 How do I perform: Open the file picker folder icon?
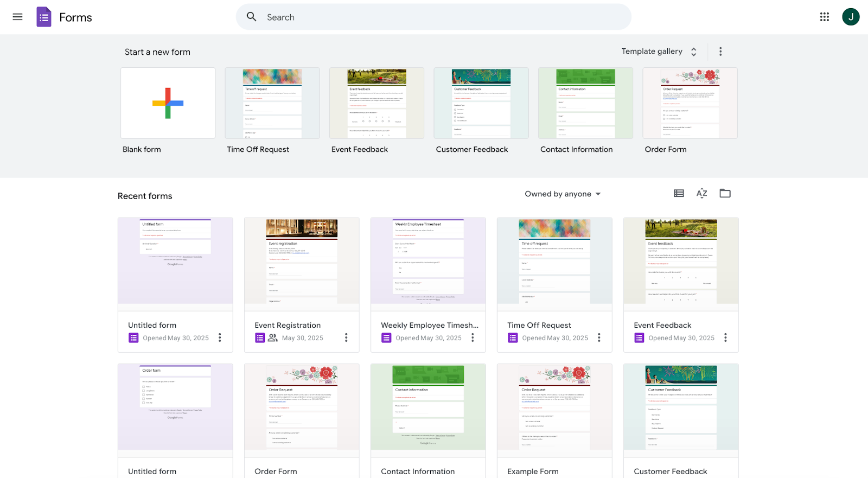point(725,193)
